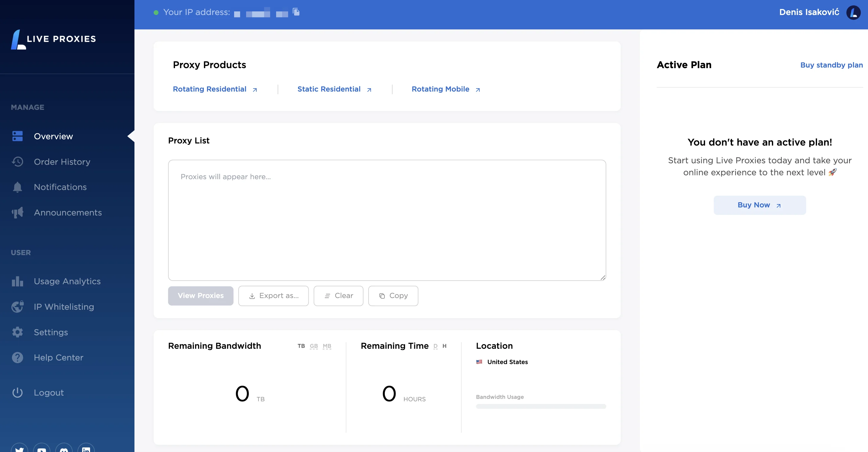Copy your IP address to clipboard

(x=296, y=13)
